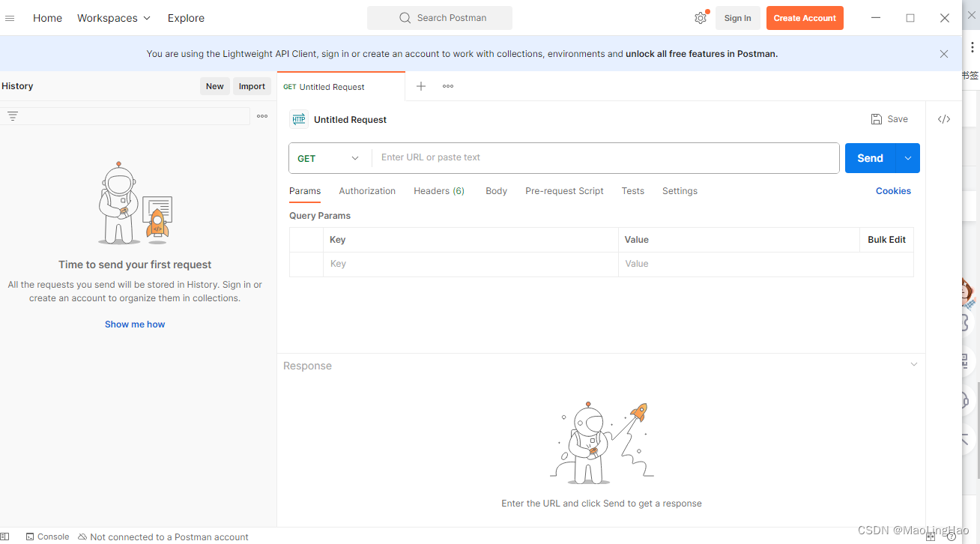The height and width of the screenshot is (544, 980).
Task: Click Not connected to a Postman account
Action: coord(163,537)
